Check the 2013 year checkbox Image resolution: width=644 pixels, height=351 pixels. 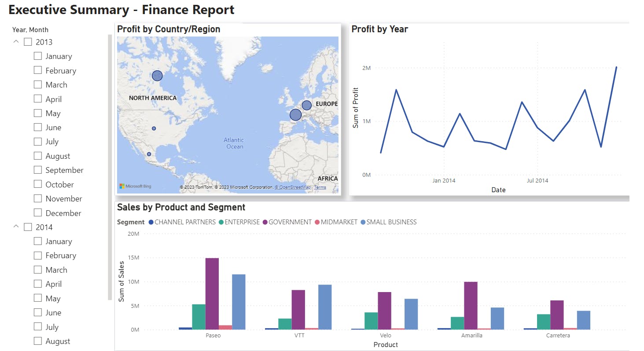point(28,41)
